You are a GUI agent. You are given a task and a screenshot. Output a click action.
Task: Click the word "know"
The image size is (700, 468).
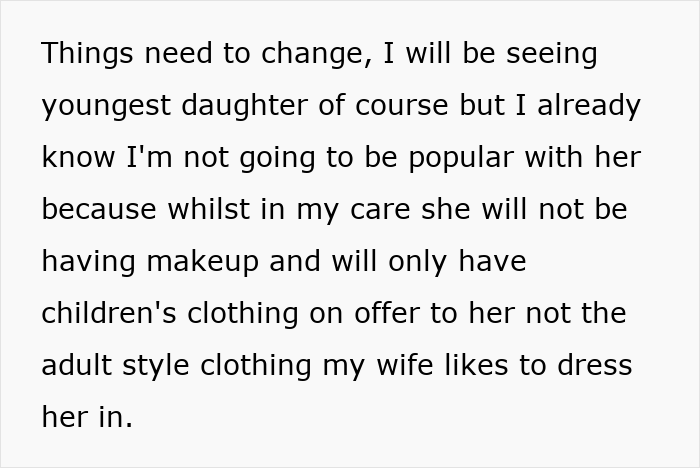[x=78, y=157]
